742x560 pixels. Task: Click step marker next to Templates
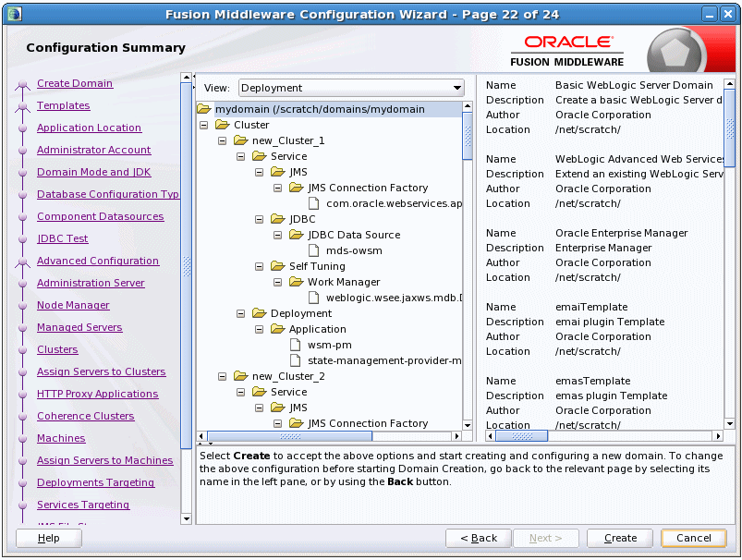click(22, 107)
